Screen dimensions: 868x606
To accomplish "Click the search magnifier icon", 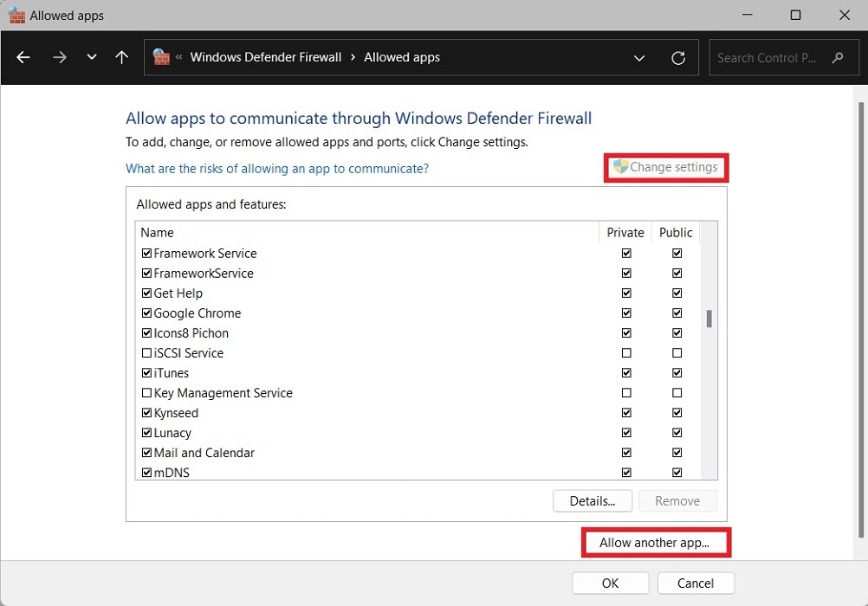I will click(837, 57).
